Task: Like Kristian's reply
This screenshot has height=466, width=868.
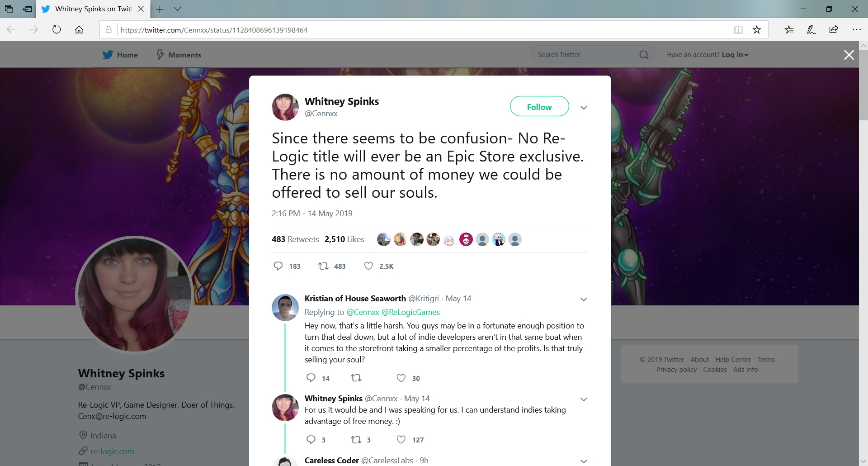Action: (401, 378)
